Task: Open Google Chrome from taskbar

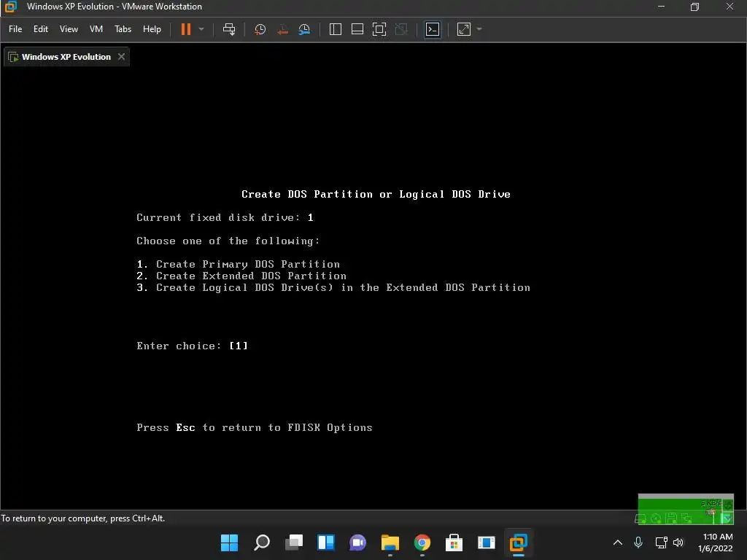Action: pyautogui.click(x=422, y=542)
